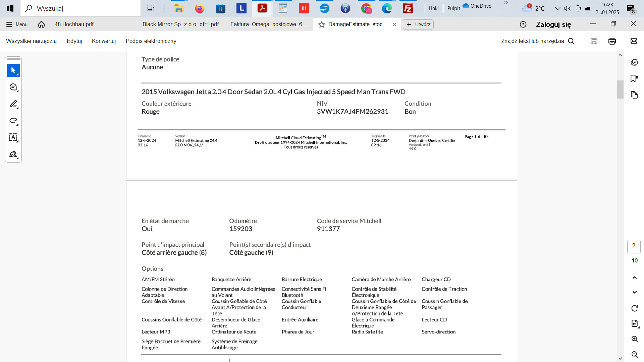Open the sign with pen tool
The image size is (644, 362).
(13, 154)
